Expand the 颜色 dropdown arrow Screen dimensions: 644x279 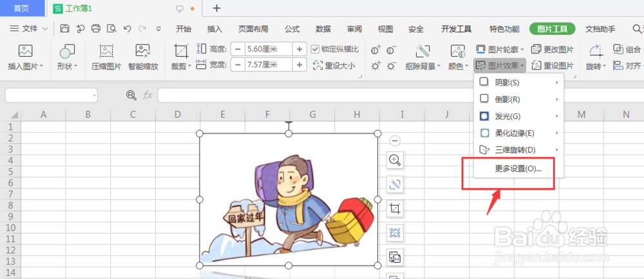pyautogui.click(x=466, y=66)
